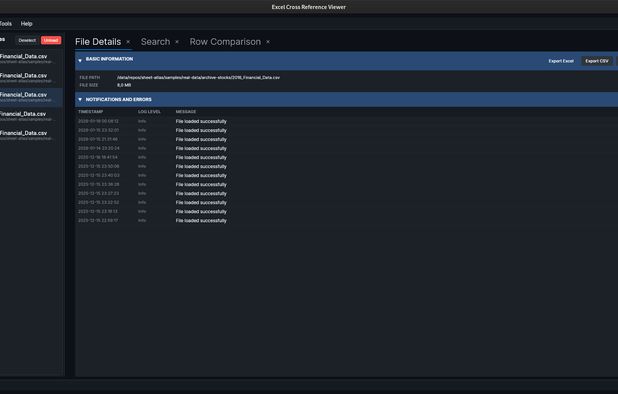The width and height of the screenshot is (618, 394).
Task: Click the Export Excel button
Action: [561, 61]
